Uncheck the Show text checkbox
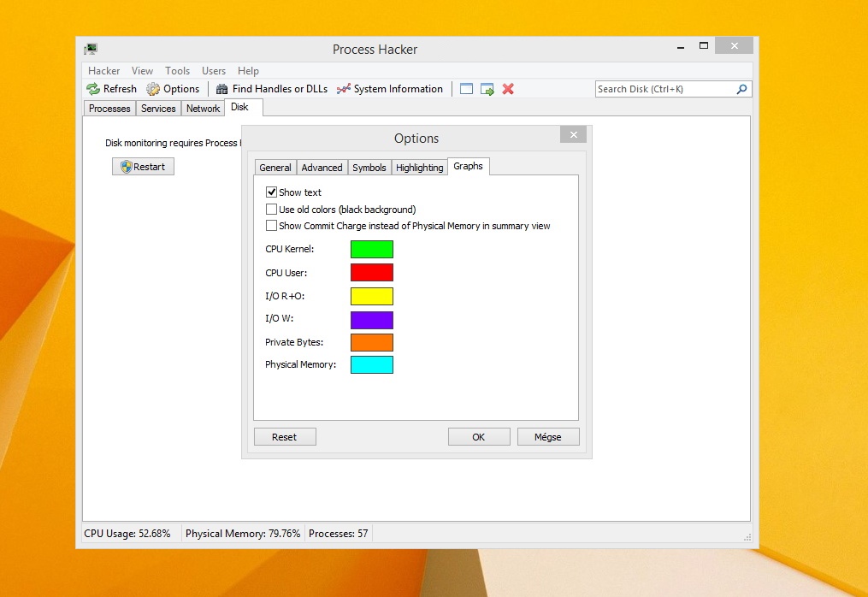Viewport: 868px width, 597px height. coord(271,192)
